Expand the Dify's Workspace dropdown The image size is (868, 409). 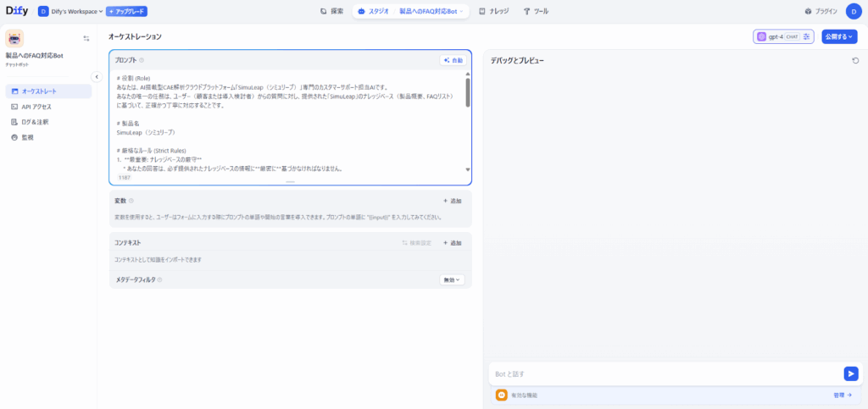70,12
